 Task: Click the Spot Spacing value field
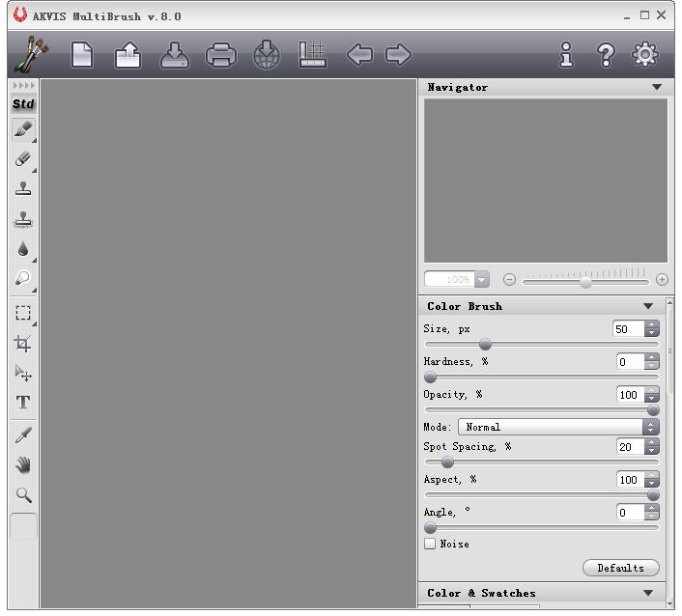(630, 447)
